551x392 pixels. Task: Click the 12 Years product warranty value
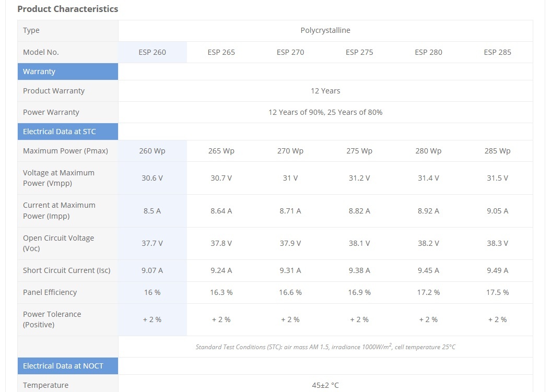tap(325, 91)
